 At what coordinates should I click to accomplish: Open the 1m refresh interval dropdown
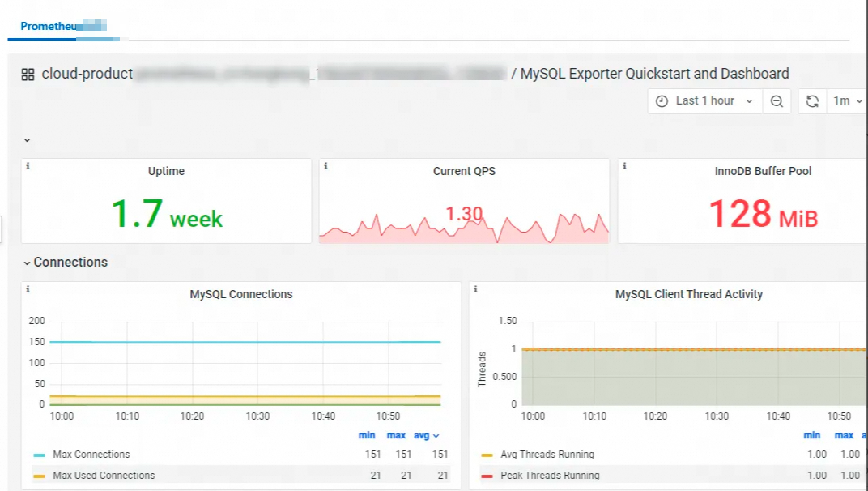[x=848, y=100]
